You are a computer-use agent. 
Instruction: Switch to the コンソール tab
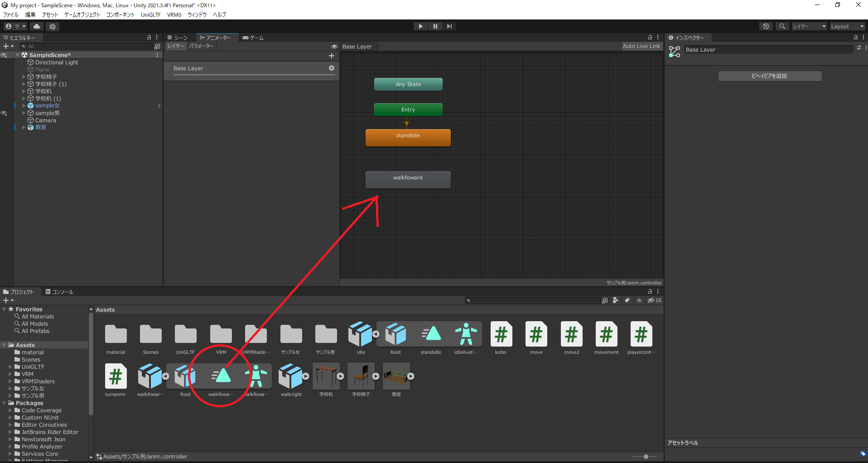59,292
